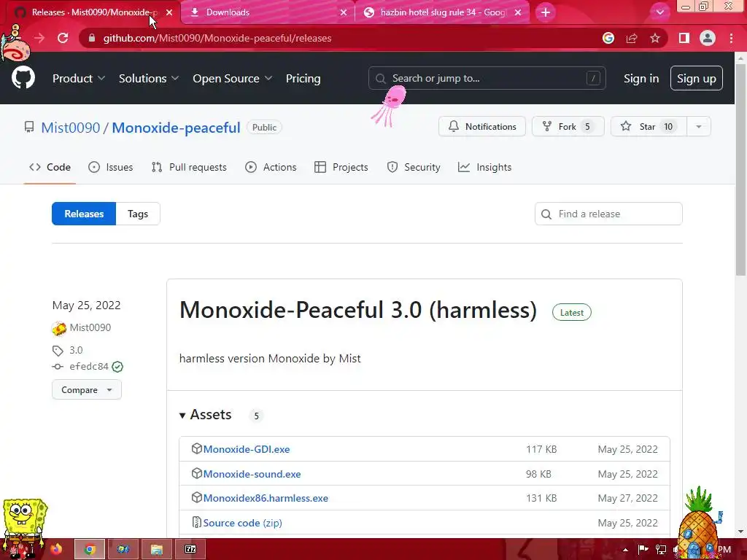This screenshot has width=747, height=560.
Task: Close the hazbin hotel Google tab
Action: [x=518, y=12]
